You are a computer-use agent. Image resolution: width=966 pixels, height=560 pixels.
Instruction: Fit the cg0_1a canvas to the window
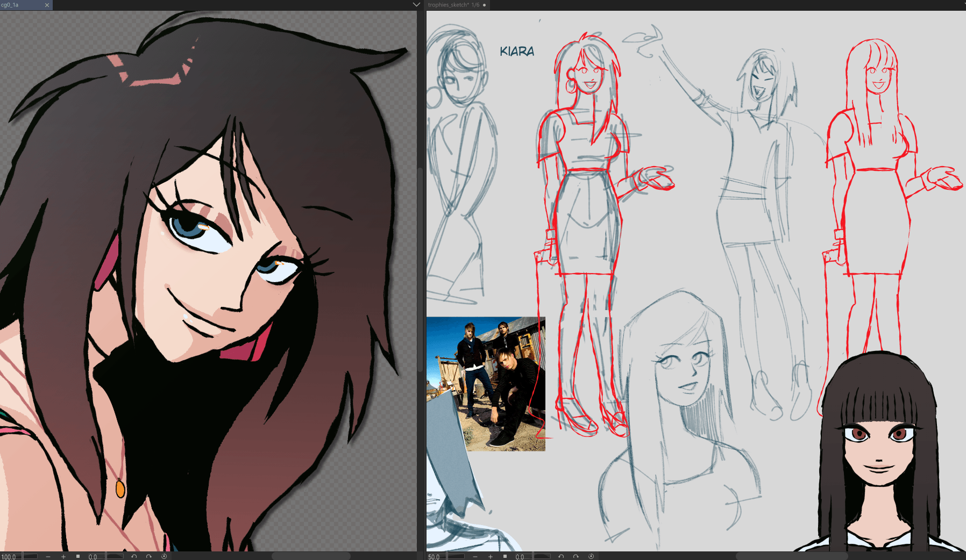coord(78,556)
